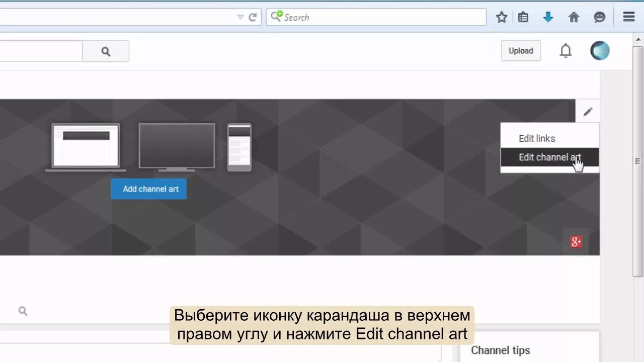Click the Upload button

coord(521,51)
